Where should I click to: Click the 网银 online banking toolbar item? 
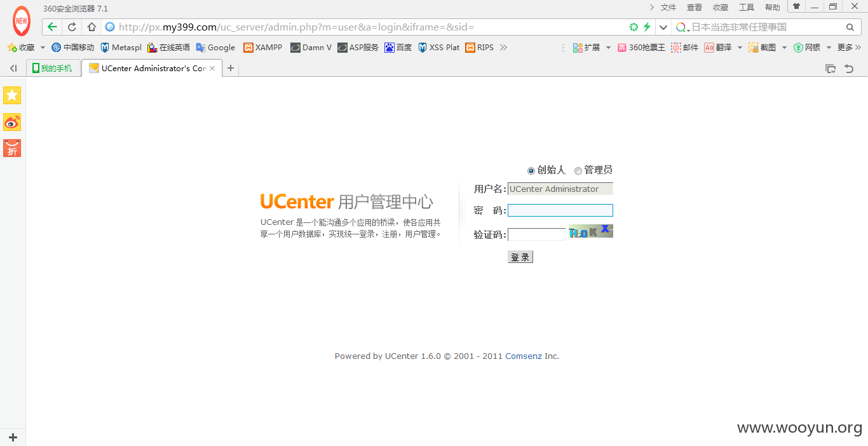(x=807, y=48)
